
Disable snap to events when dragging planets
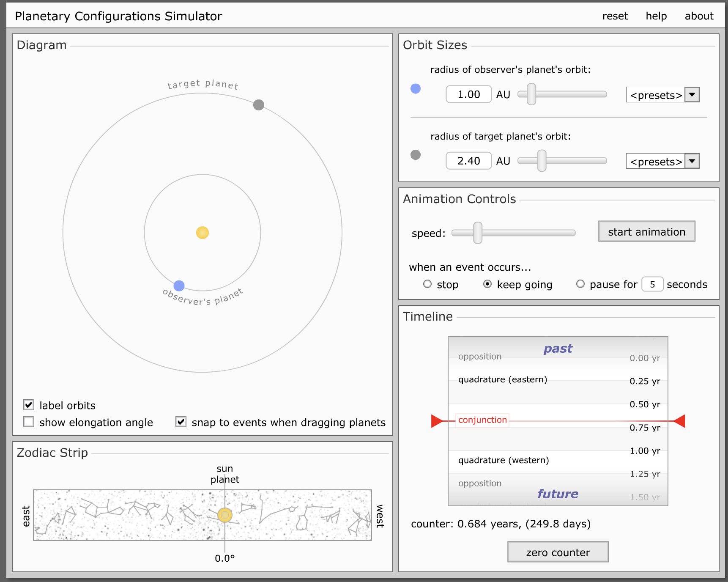pyautogui.click(x=181, y=422)
